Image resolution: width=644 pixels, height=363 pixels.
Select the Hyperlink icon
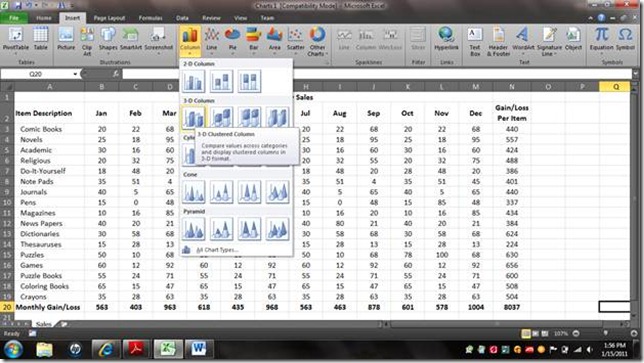(x=446, y=39)
